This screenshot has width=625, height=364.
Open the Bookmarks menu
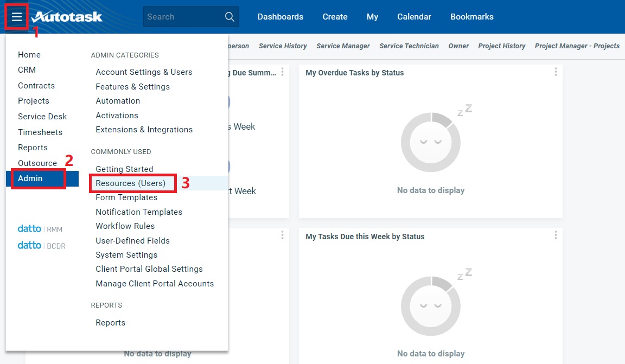pos(471,17)
